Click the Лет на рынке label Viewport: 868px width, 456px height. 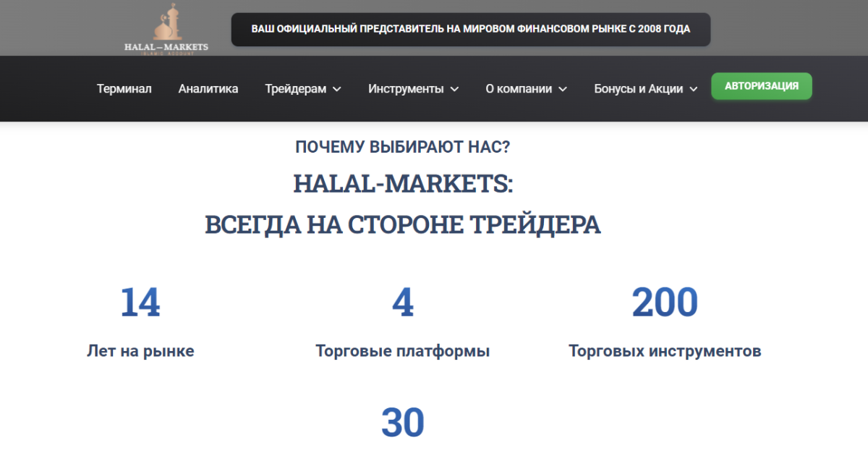coord(140,352)
